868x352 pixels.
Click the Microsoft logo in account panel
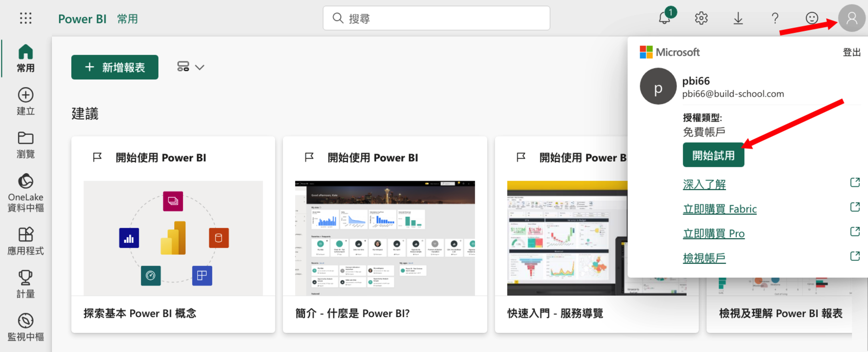(670, 52)
